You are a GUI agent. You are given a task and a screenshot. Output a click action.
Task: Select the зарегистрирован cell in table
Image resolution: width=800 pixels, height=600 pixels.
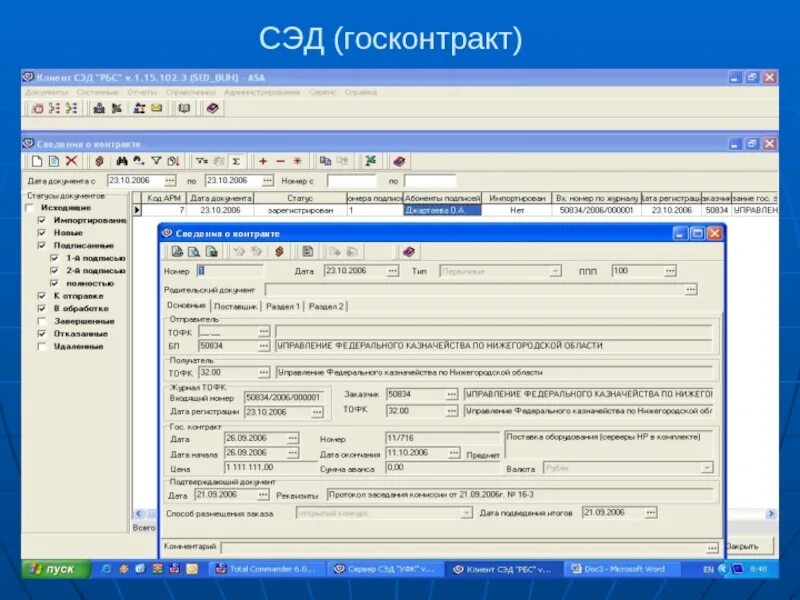[299, 210]
